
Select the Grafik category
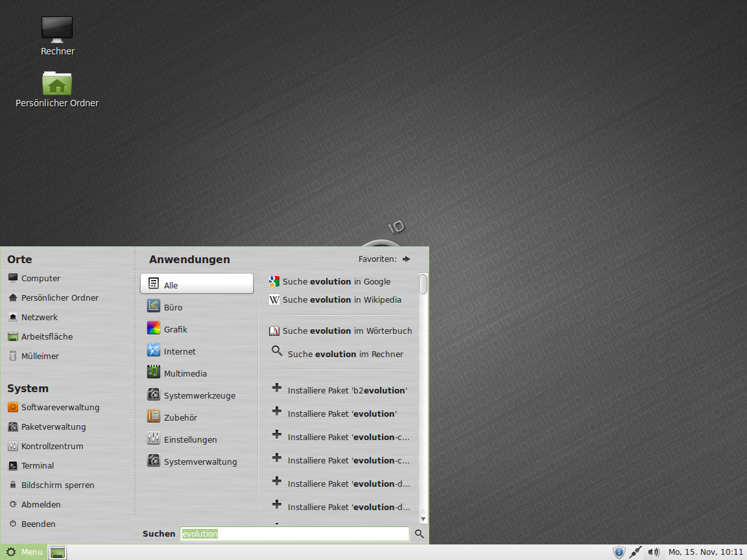tap(175, 329)
